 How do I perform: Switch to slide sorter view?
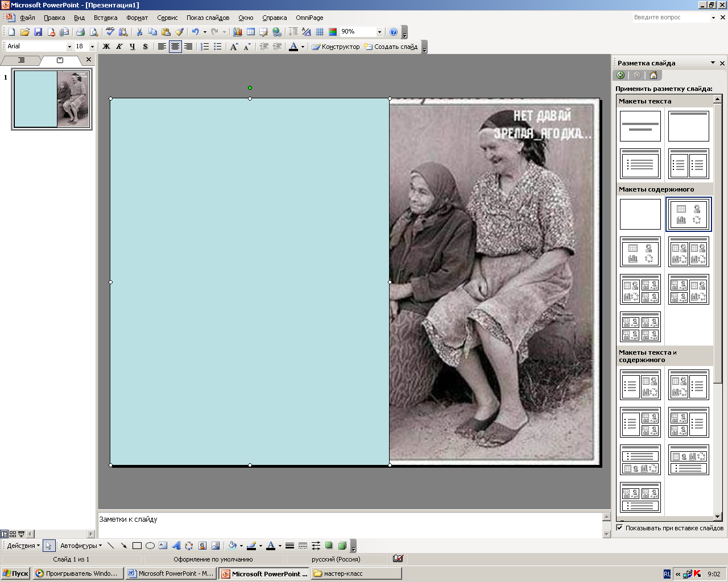coord(13,534)
